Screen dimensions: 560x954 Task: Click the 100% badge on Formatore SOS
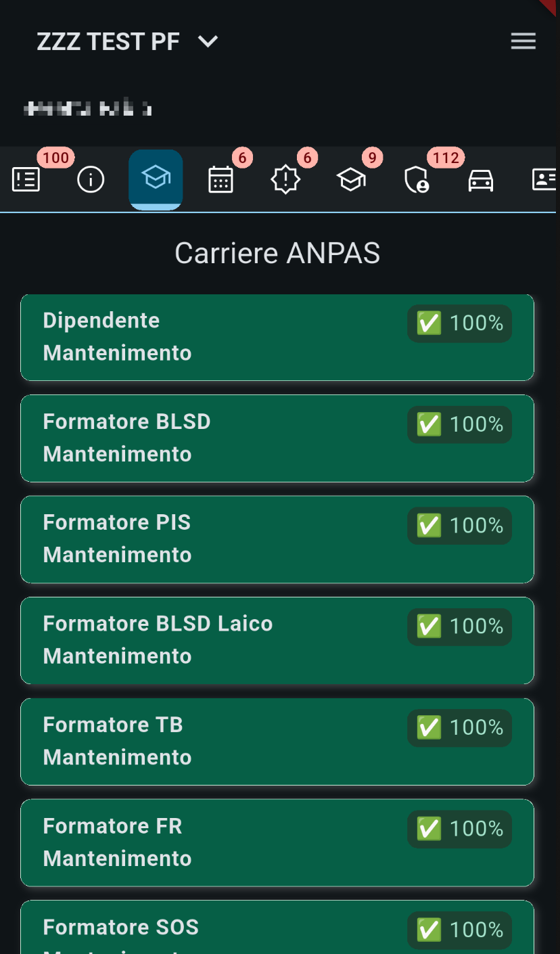click(x=459, y=930)
